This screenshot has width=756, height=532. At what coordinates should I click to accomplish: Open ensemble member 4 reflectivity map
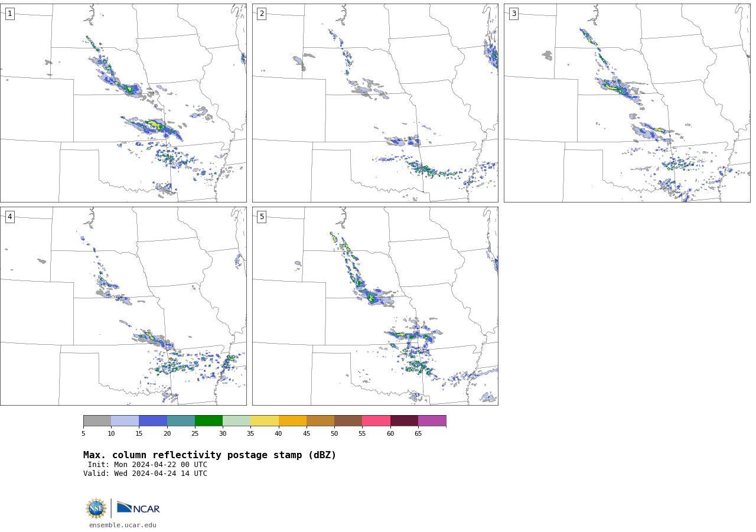tap(123, 306)
